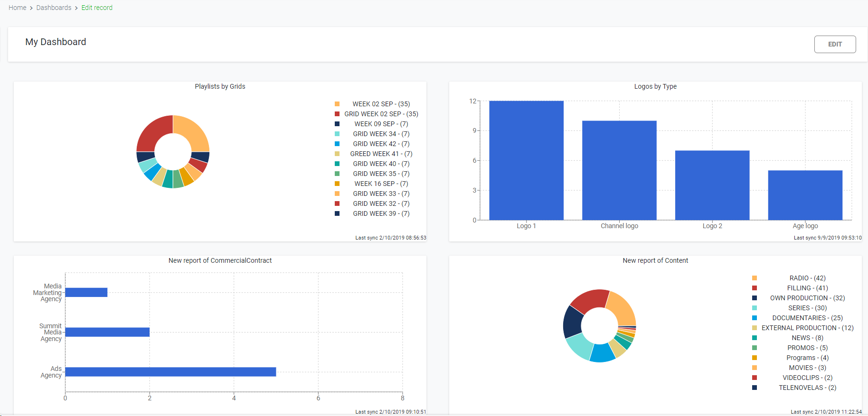Click the NEWS legend color swatch

click(x=755, y=338)
